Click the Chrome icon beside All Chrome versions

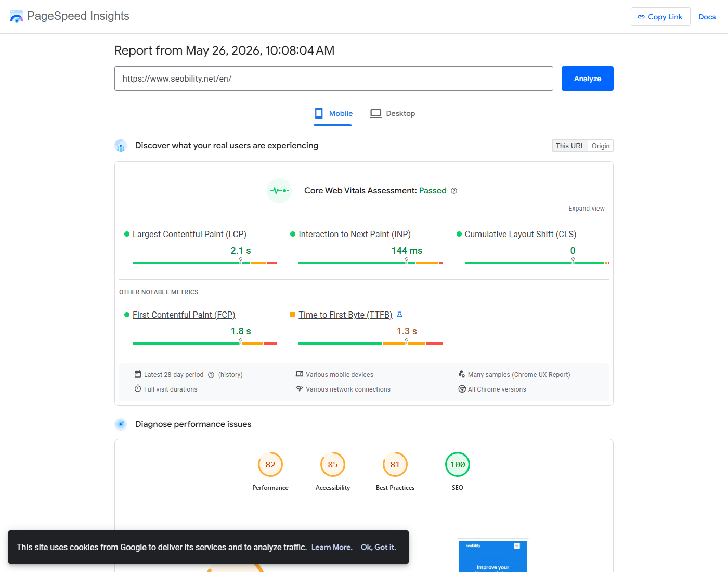[x=462, y=389]
